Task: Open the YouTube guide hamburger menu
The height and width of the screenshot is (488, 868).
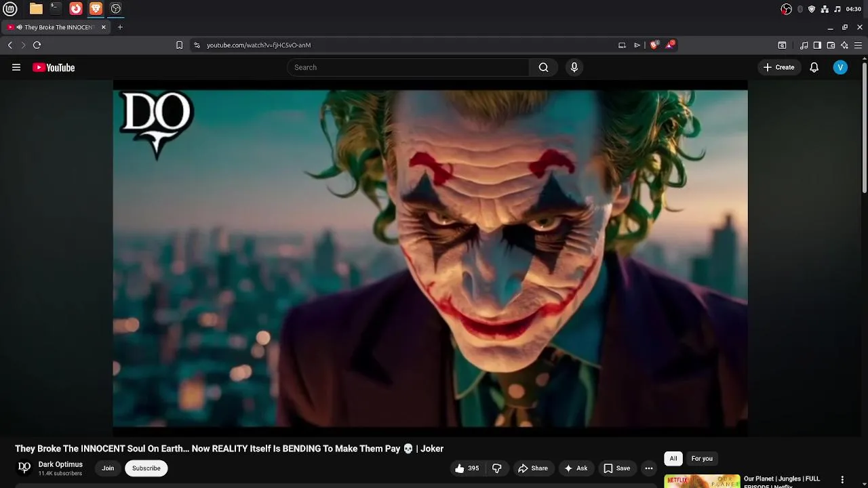Action: pyautogui.click(x=16, y=67)
